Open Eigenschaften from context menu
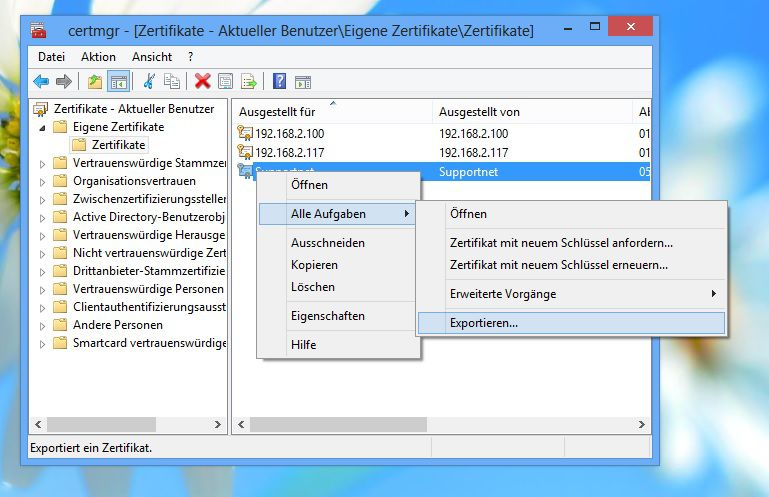 [338, 316]
